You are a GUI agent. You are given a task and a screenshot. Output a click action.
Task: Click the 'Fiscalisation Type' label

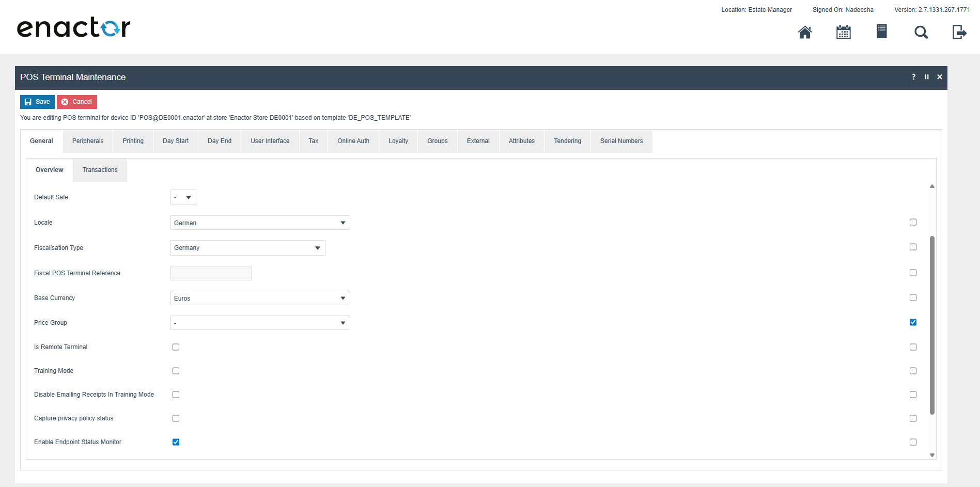coord(58,248)
